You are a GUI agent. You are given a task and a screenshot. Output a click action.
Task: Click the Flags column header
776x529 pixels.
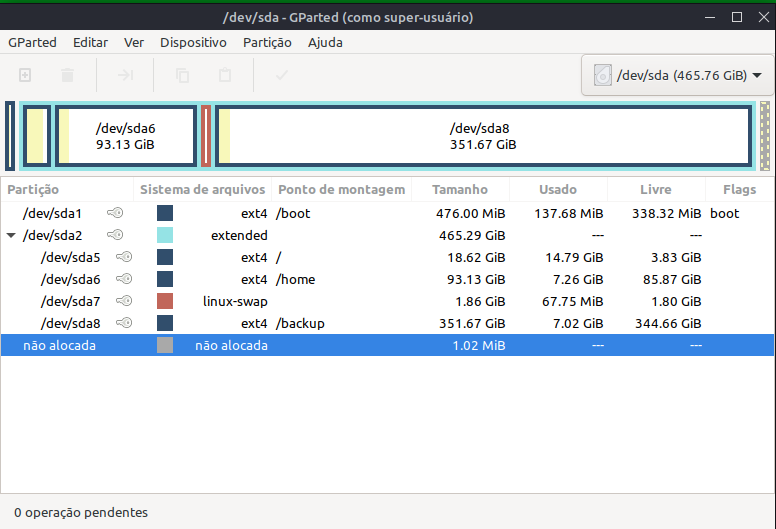click(739, 190)
